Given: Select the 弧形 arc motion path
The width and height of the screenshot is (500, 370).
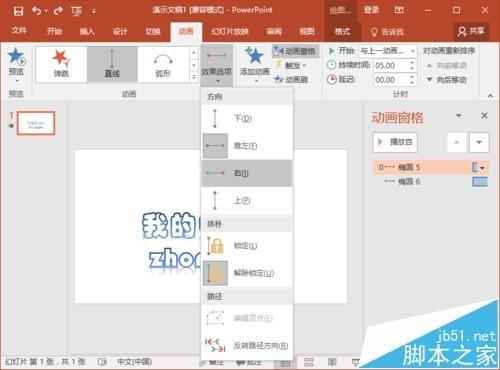Looking at the screenshot, I should [x=163, y=64].
